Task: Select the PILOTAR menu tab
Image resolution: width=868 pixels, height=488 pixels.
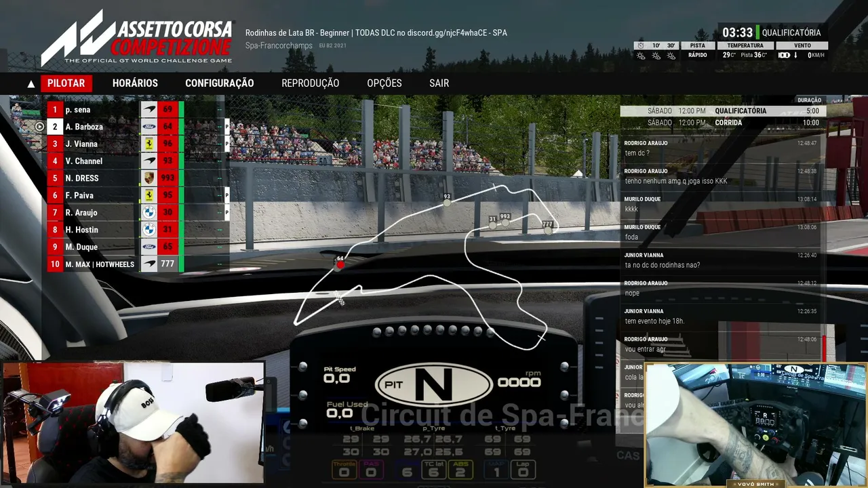Action: click(x=66, y=83)
